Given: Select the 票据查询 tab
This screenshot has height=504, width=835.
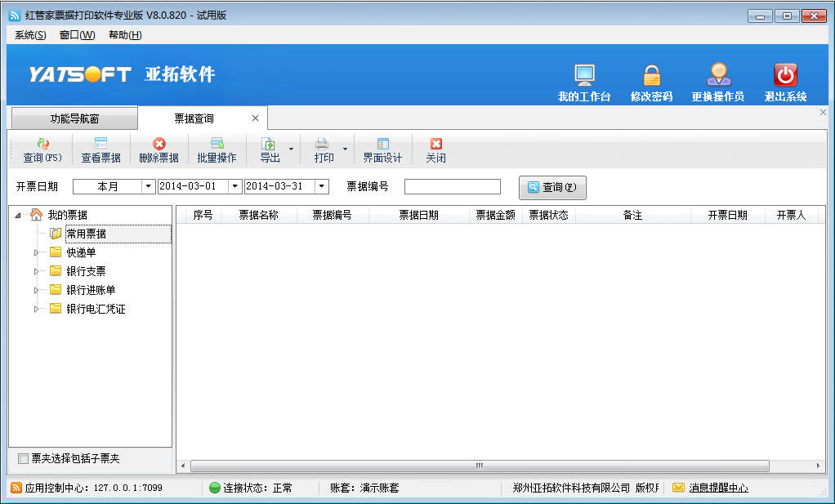Looking at the screenshot, I should pyautogui.click(x=194, y=118).
